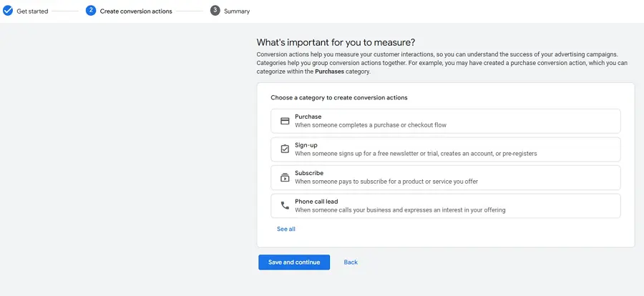The width and height of the screenshot is (644, 296).
Task: Click the Phone call lead handset icon
Action: pos(285,206)
